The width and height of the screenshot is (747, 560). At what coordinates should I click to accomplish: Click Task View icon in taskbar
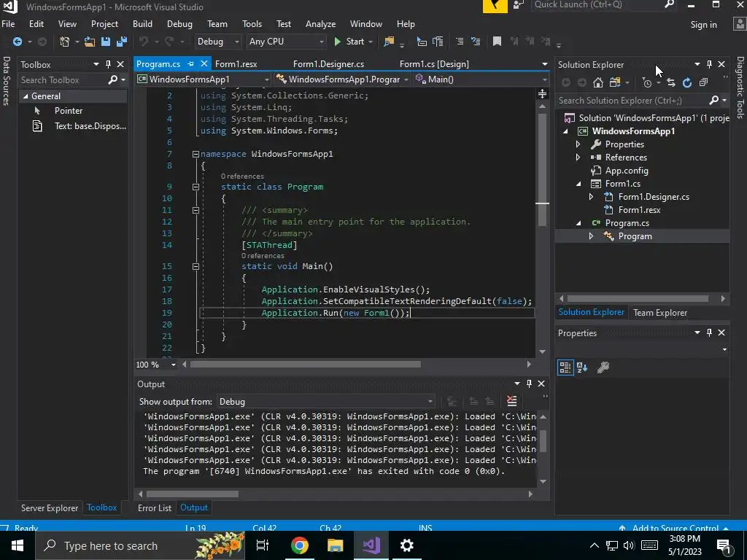263,545
